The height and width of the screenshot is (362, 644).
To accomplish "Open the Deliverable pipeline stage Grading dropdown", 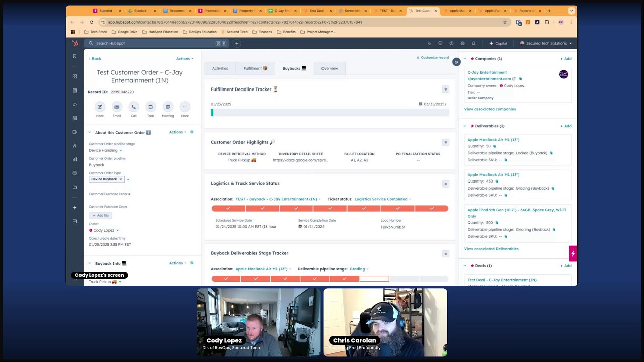I will [x=359, y=269].
